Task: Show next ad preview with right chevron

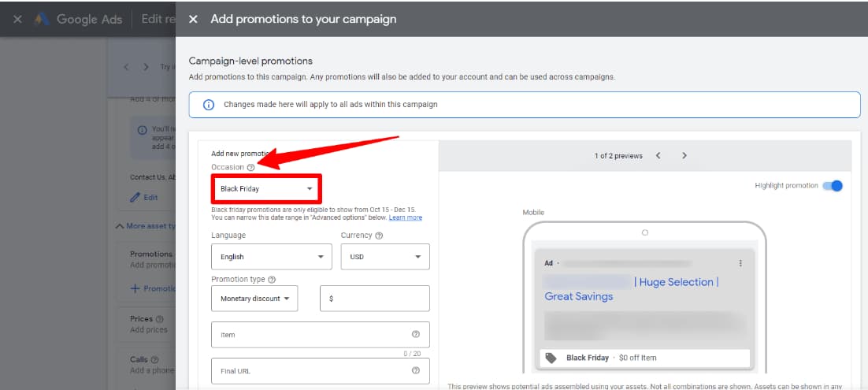Action: [684, 156]
